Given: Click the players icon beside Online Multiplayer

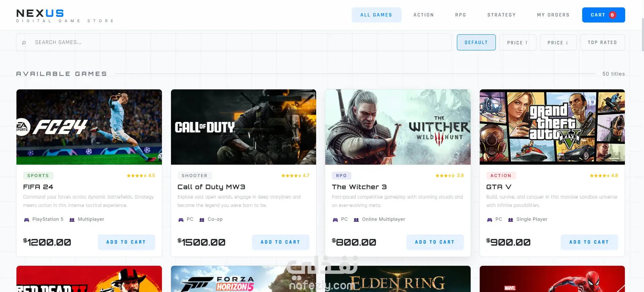Looking at the screenshot, I should coord(356,220).
